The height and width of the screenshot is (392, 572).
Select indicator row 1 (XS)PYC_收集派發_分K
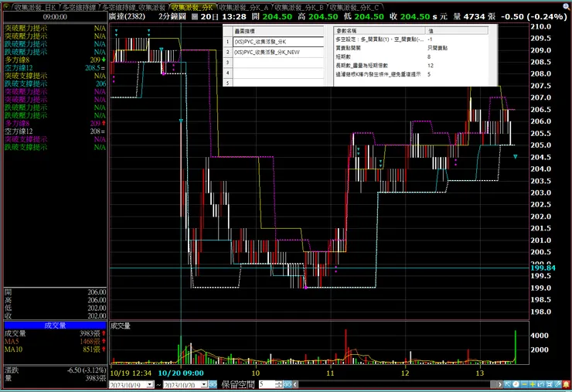point(278,42)
